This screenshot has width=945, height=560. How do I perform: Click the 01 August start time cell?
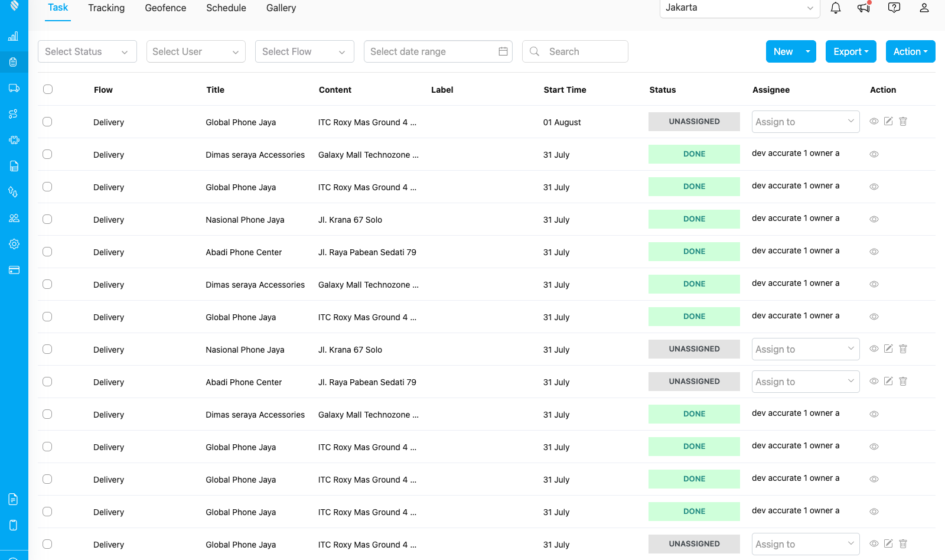coord(562,122)
